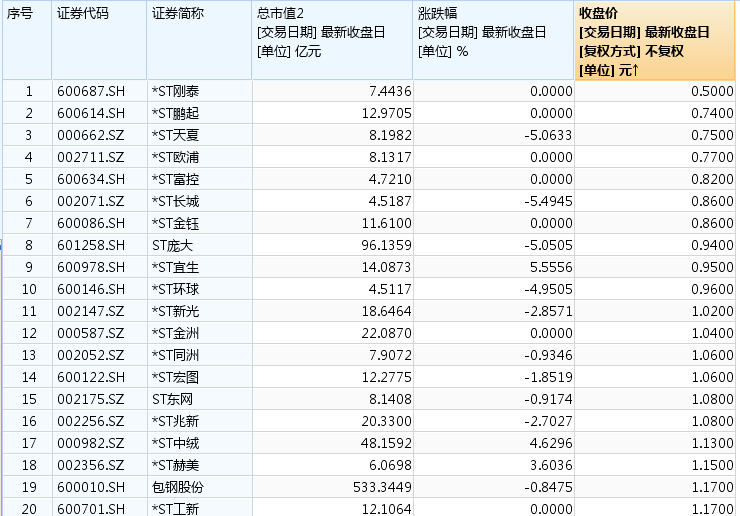Select stock name 包钢股份
This screenshot has height=516, width=740.
click(x=178, y=487)
